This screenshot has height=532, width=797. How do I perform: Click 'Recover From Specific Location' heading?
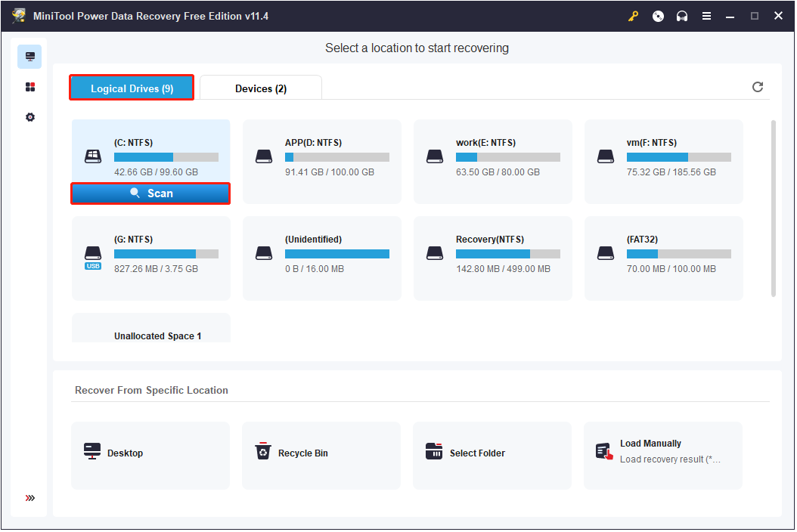pyautogui.click(x=151, y=390)
